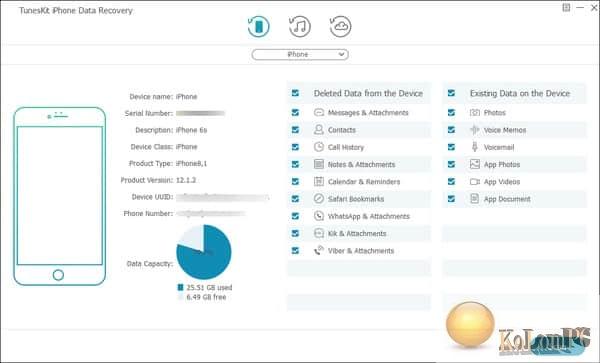This screenshot has width=600, height=363.
Task: Toggle Calendar & Reminders checkbox
Action: click(295, 181)
